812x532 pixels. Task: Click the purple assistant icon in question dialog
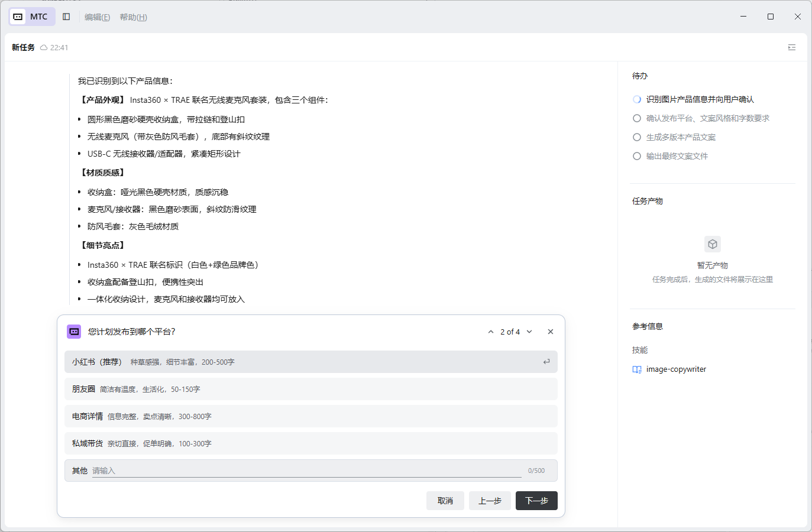[x=74, y=332]
